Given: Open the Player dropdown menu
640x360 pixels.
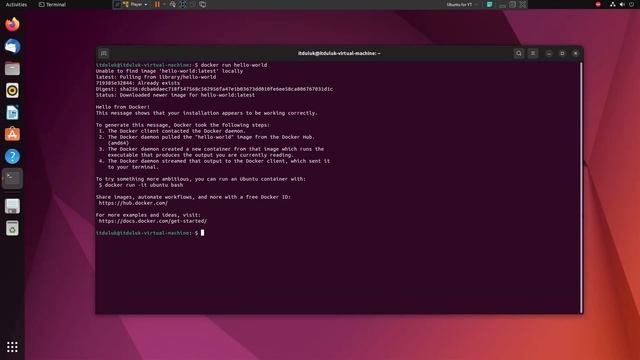Looking at the screenshot, I should 135,4.
